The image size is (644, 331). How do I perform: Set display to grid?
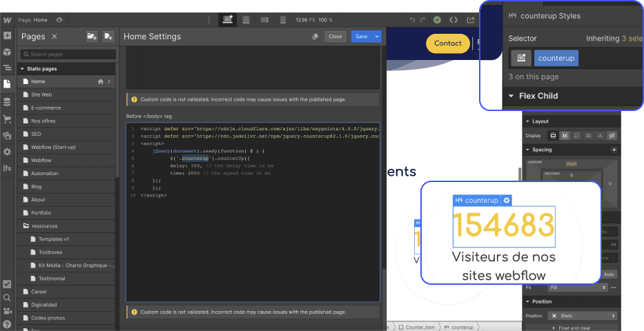click(x=576, y=135)
